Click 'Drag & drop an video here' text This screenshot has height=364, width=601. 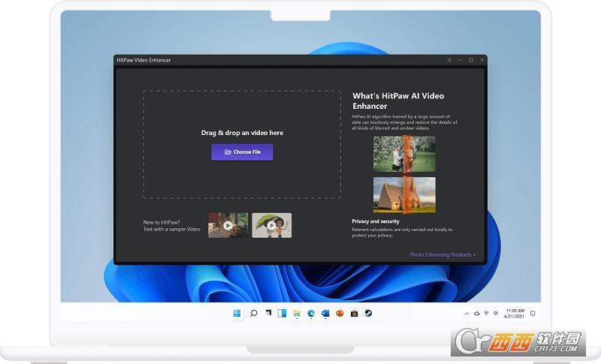tap(242, 133)
